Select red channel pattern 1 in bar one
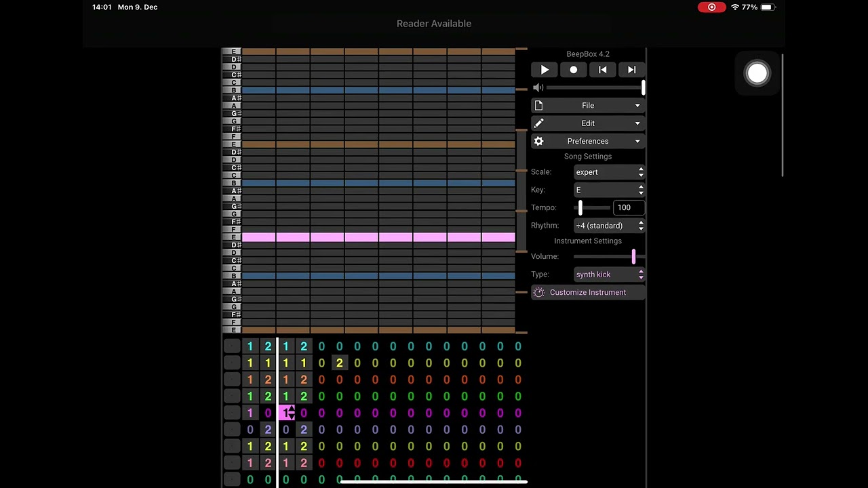Screen dimensions: 868x488 tap(250, 462)
